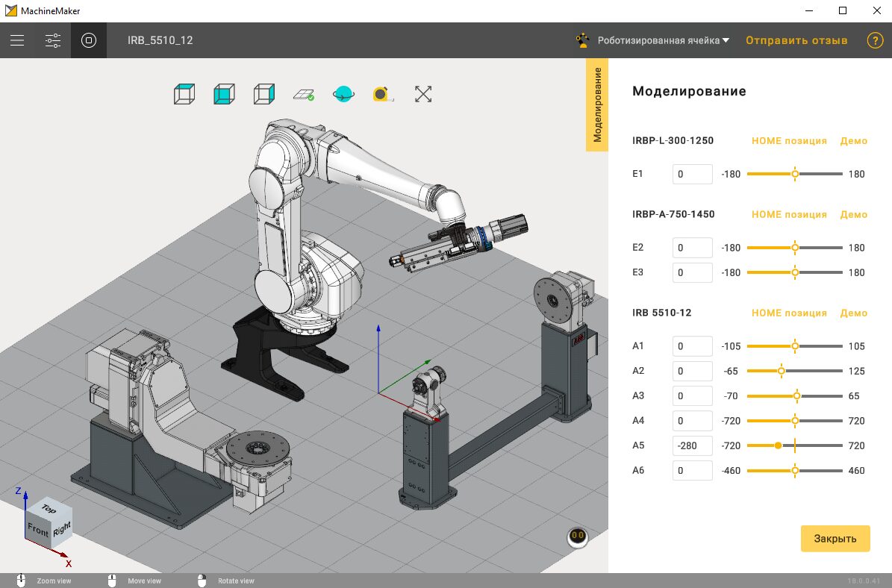Viewport: 892px width, 588px height.
Task: Click the Top face of view cube
Action: tap(49, 509)
